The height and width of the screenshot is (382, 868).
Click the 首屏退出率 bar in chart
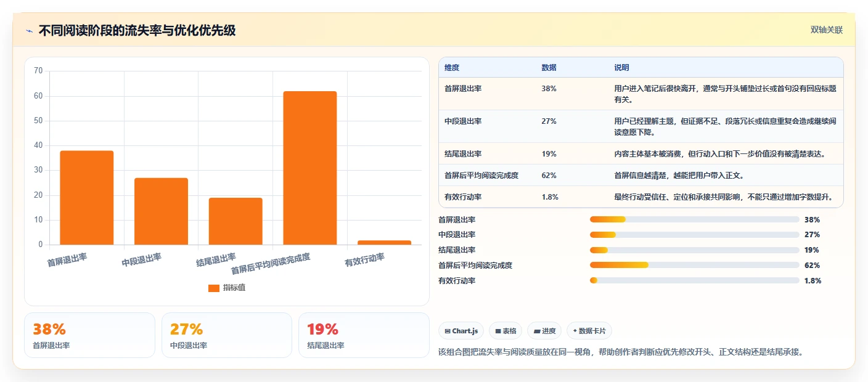pos(87,198)
